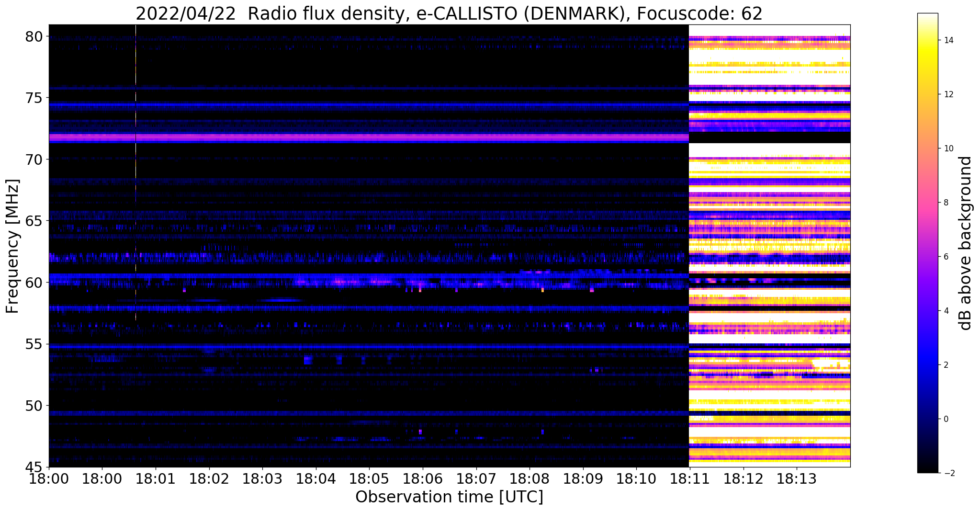Click the black gap near 71.5 MHz after 18:11
The width and height of the screenshot is (980, 511).
click(x=769, y=137)
